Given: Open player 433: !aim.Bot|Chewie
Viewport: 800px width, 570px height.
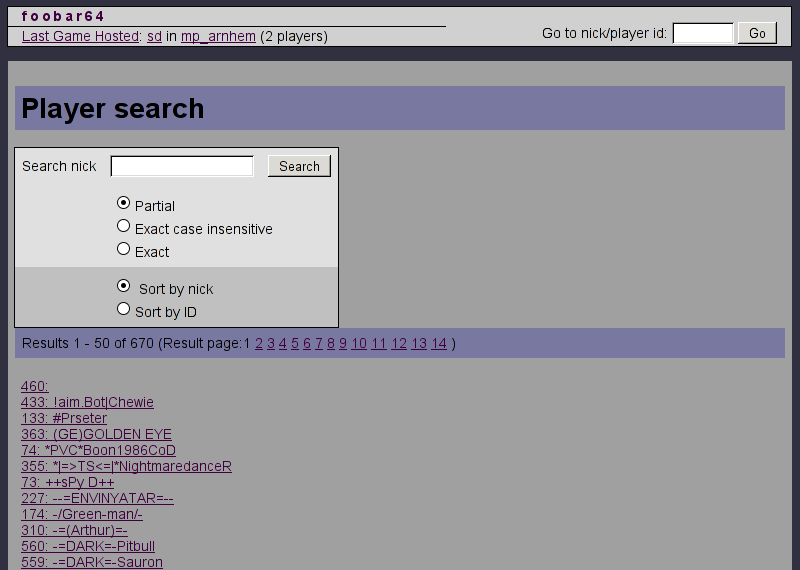Looking at the screenshot, I should point(87,402).
